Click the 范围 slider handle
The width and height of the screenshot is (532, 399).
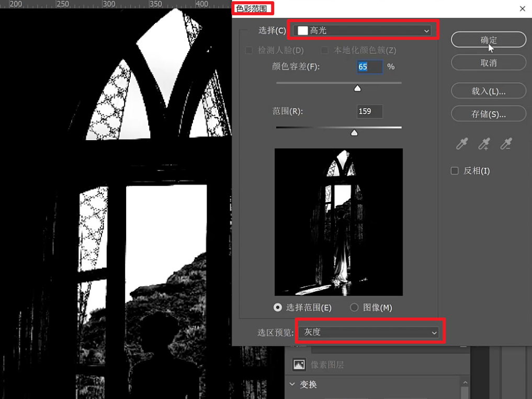tap(354, 133)
